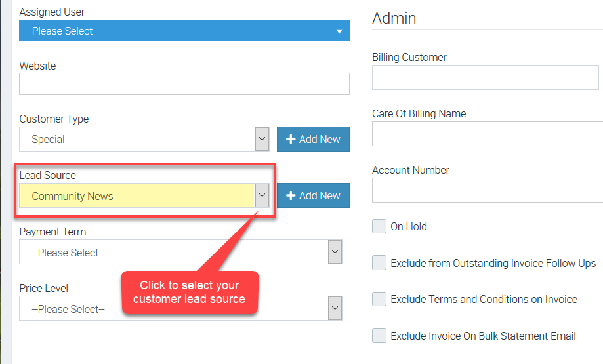Enable the On Hold checkbox

pyautogui.click(x=379, y=226)
